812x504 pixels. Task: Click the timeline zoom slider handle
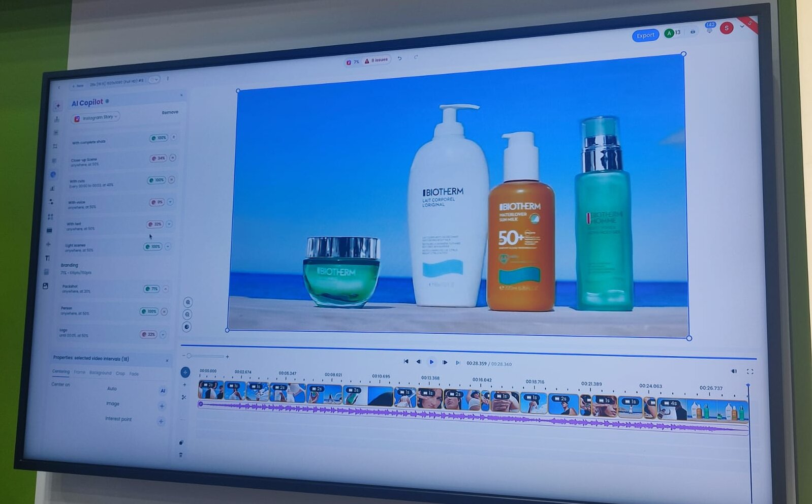(x=189, y=356)
